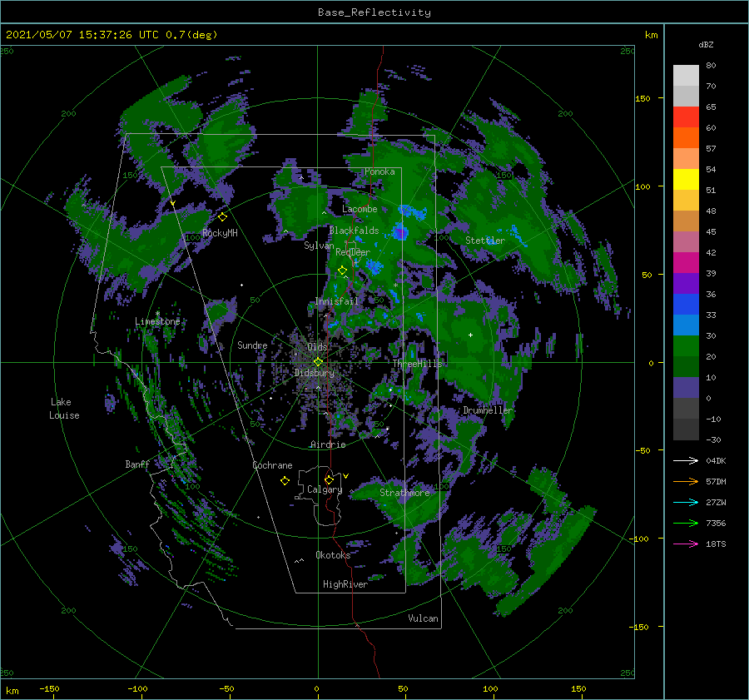Click the Airdrie city label
Image resolution: width=749 pixels, height=700 pixels.
coord(328,444)
